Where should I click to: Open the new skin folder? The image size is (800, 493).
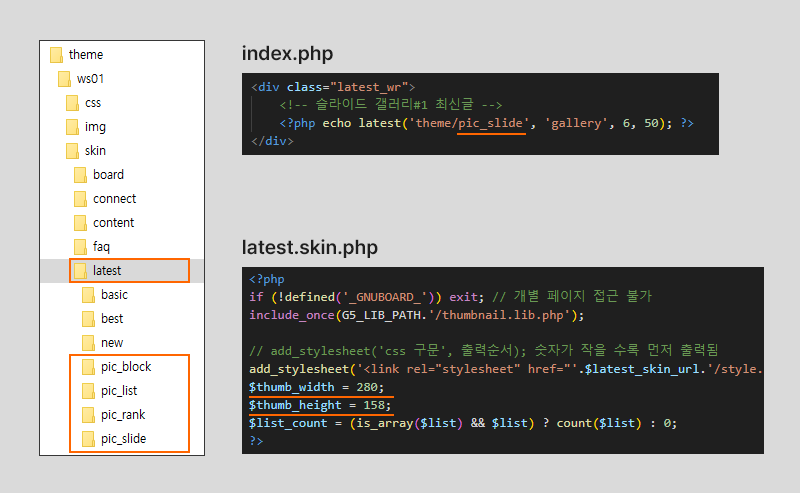[112, 343]
